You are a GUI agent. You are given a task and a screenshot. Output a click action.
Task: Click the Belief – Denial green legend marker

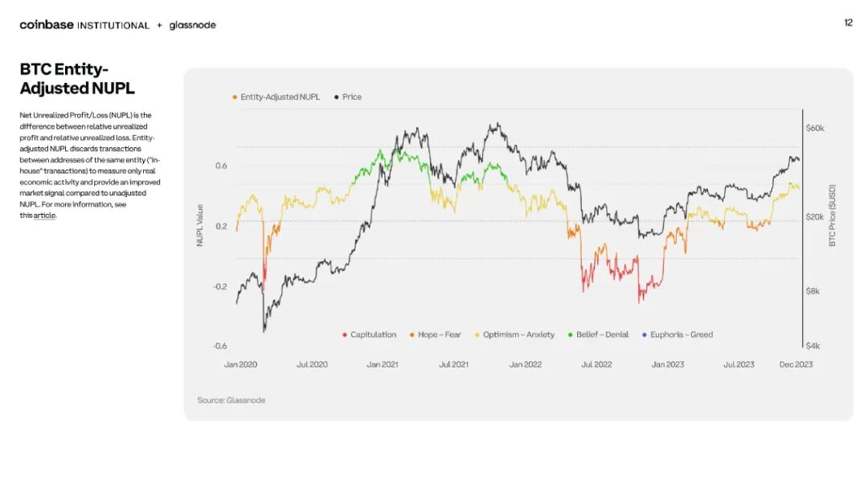tap(570, 335)
